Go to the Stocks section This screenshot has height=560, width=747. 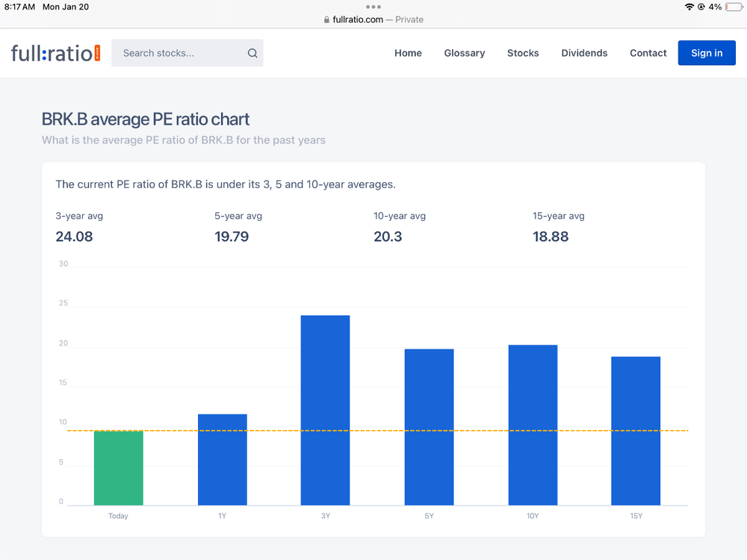pos(523,53)
